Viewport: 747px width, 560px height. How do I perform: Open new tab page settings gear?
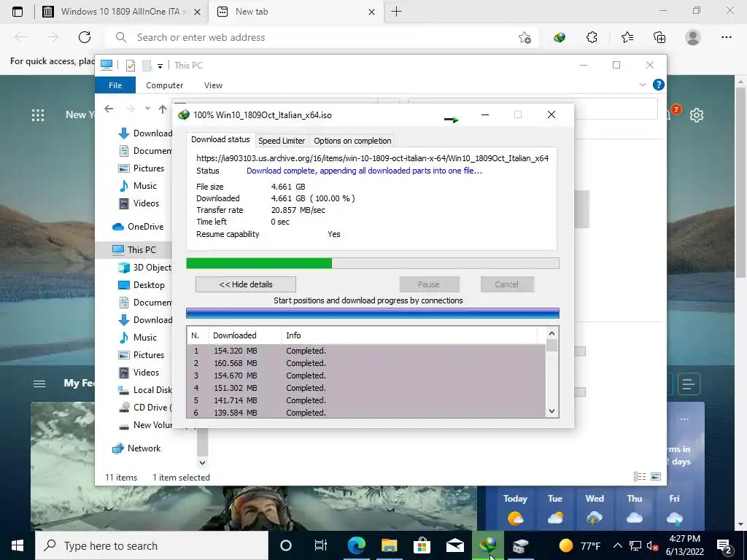(697, 114)
